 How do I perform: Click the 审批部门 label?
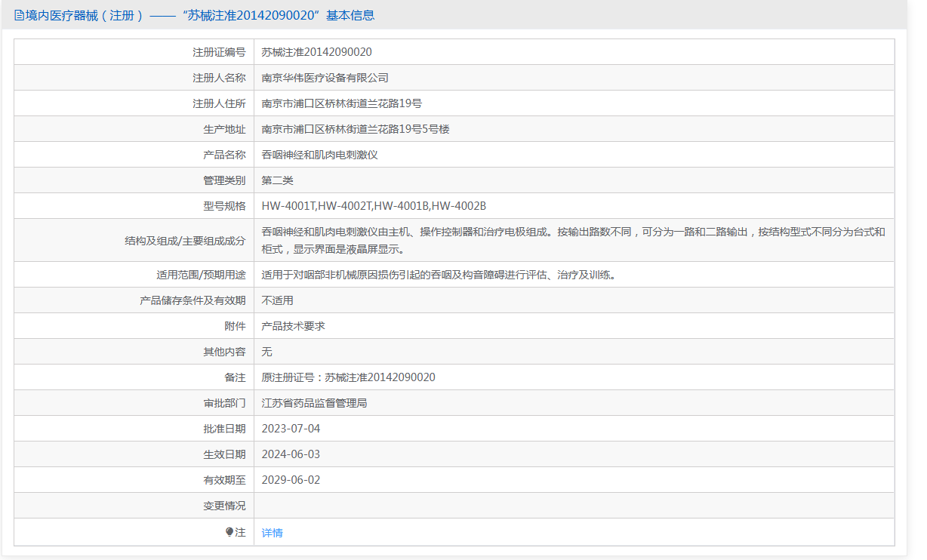pos(224,403)
